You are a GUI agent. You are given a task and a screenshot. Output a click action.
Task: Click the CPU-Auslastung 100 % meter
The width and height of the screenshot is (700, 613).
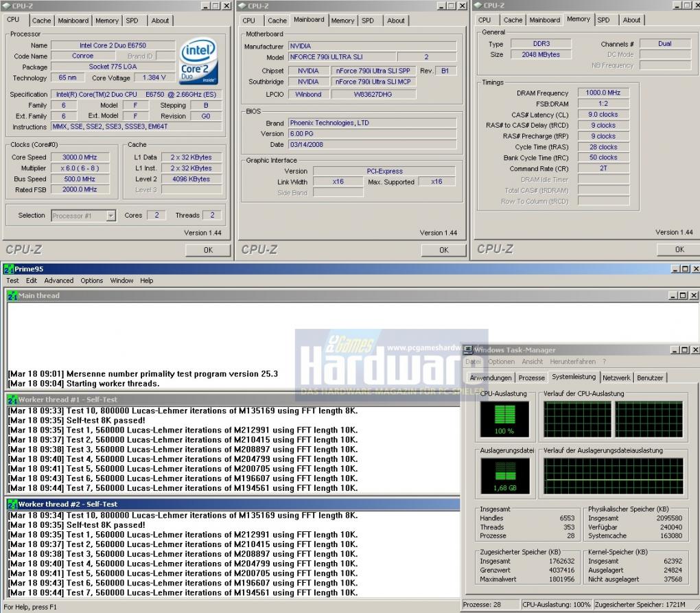pos(504,419)
